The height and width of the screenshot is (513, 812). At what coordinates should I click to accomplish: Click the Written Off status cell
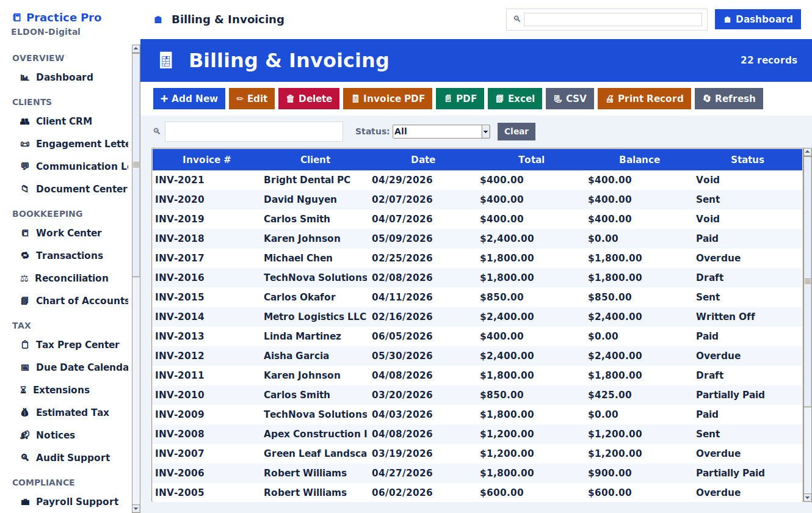click(747, 317)
